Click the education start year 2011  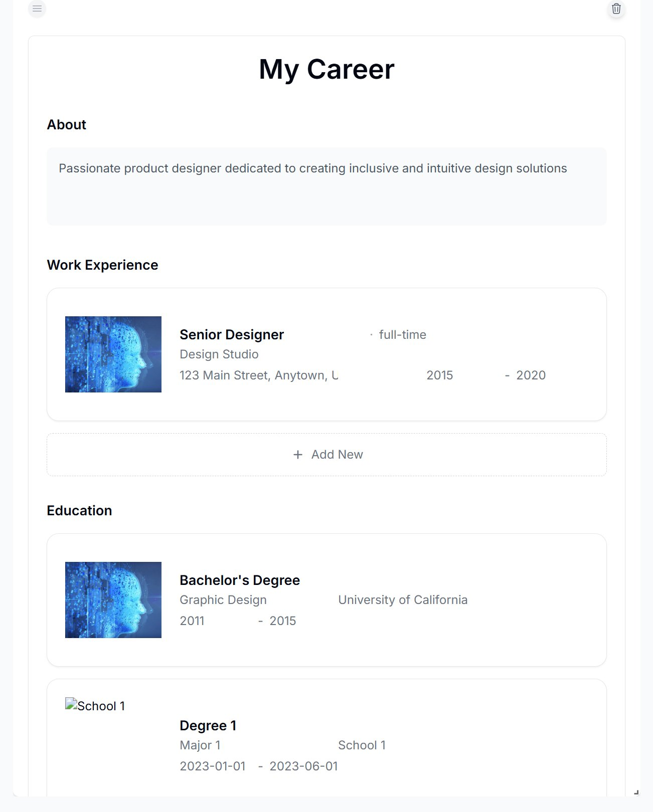pyautogui.click(x=193, y=621)
